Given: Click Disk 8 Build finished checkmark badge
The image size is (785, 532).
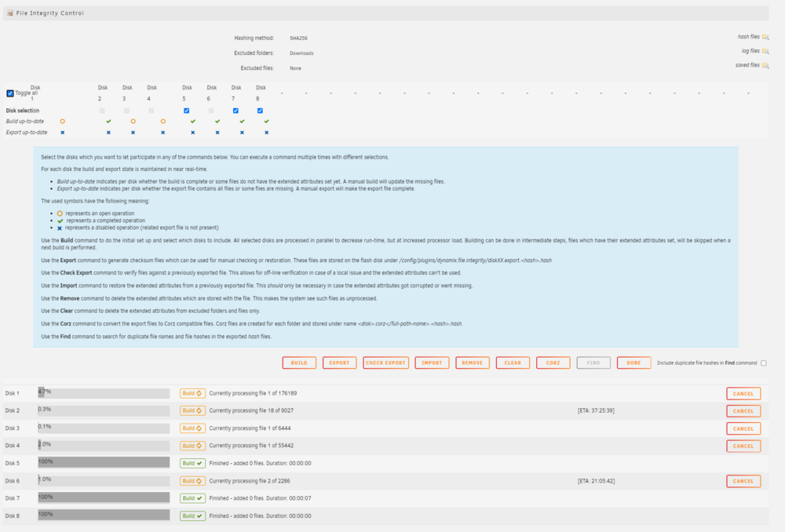Looking at the screenshot, I should 192,516.
